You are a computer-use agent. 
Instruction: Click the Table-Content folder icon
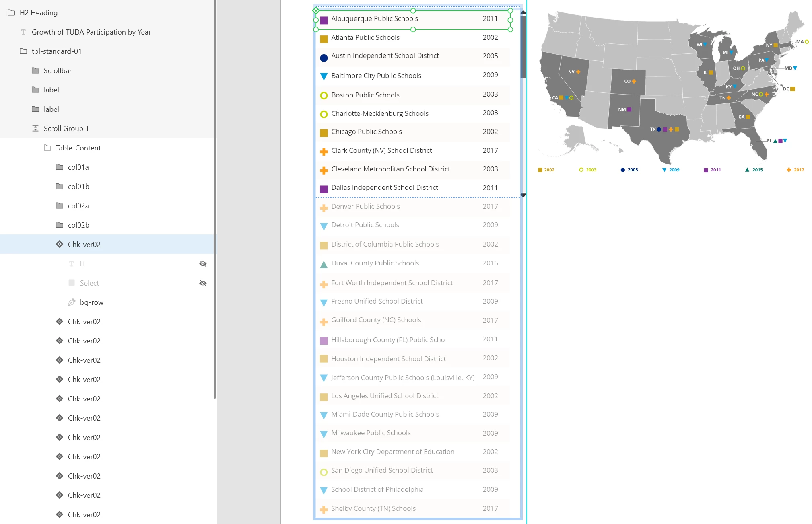[47, 148]
